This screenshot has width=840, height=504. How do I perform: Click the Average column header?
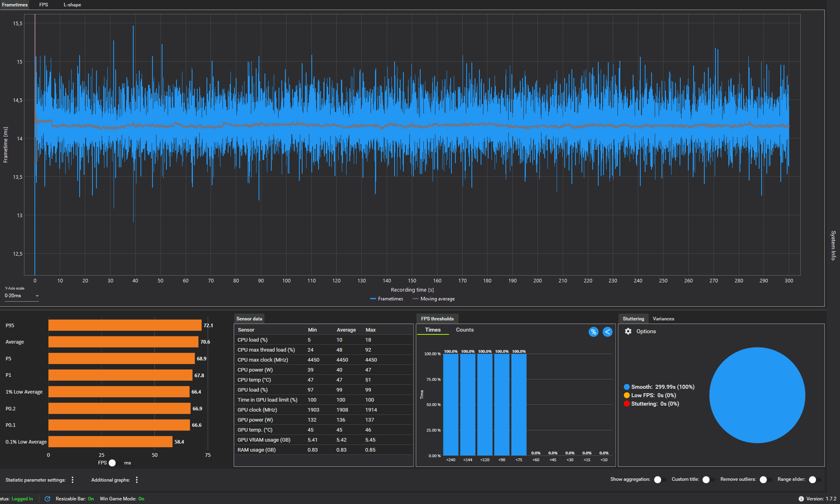coord(346,330)
